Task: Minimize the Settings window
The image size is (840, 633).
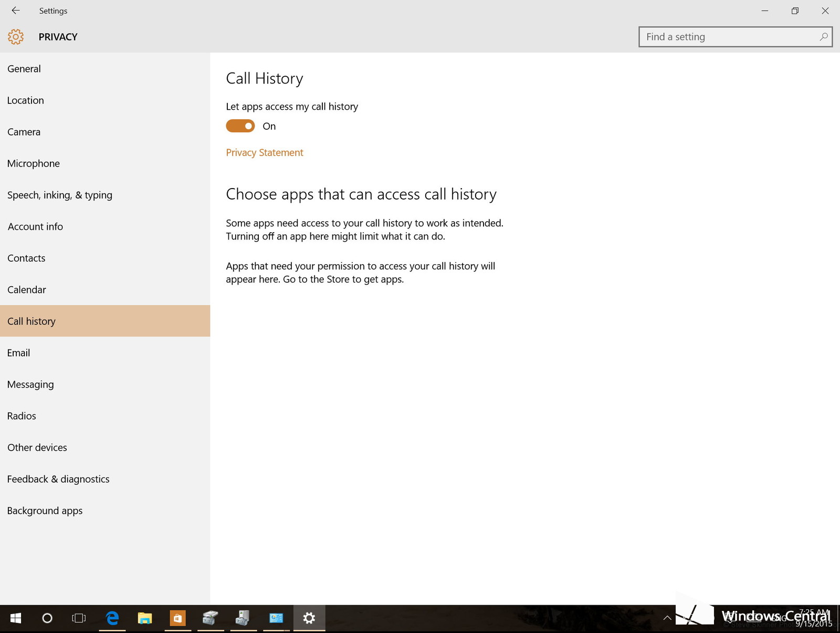Action: (765, 11)
